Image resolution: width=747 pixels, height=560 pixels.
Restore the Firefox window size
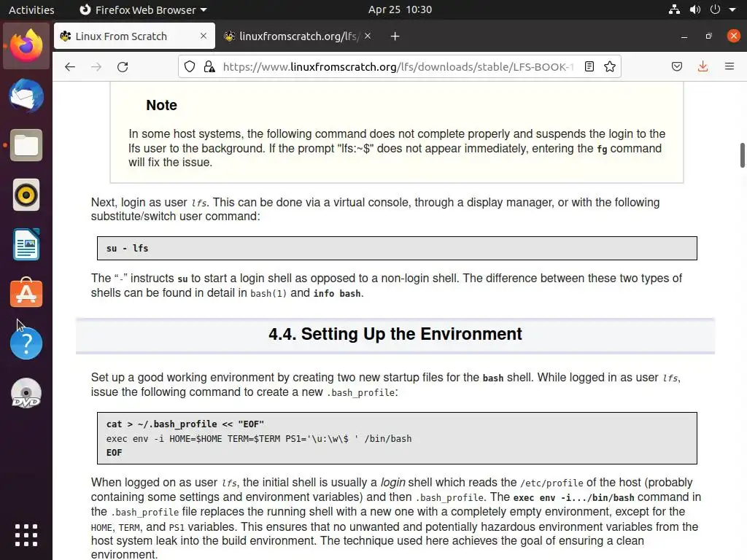[x=709, y=36]
